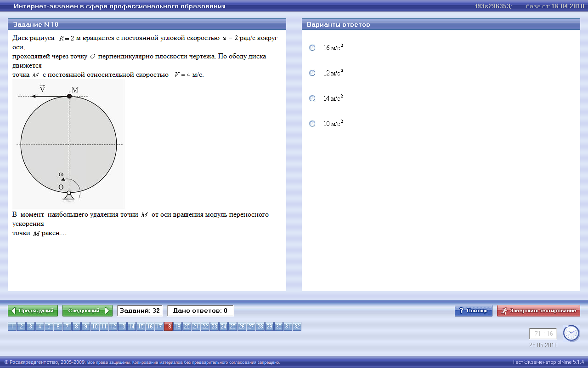
Task: Navigate to question 17
Action: (x=159, y=327)
